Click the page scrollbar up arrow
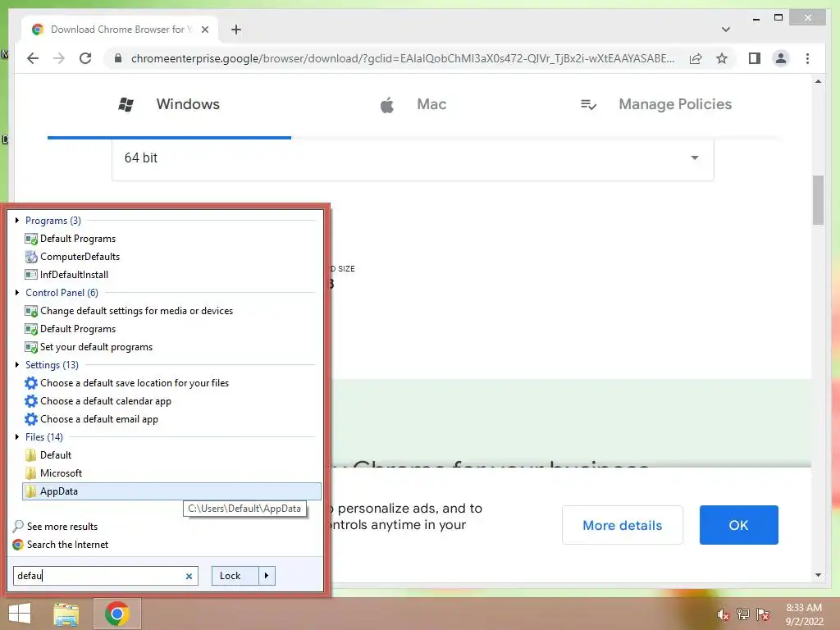840x630 pixels. pos(818,82)
